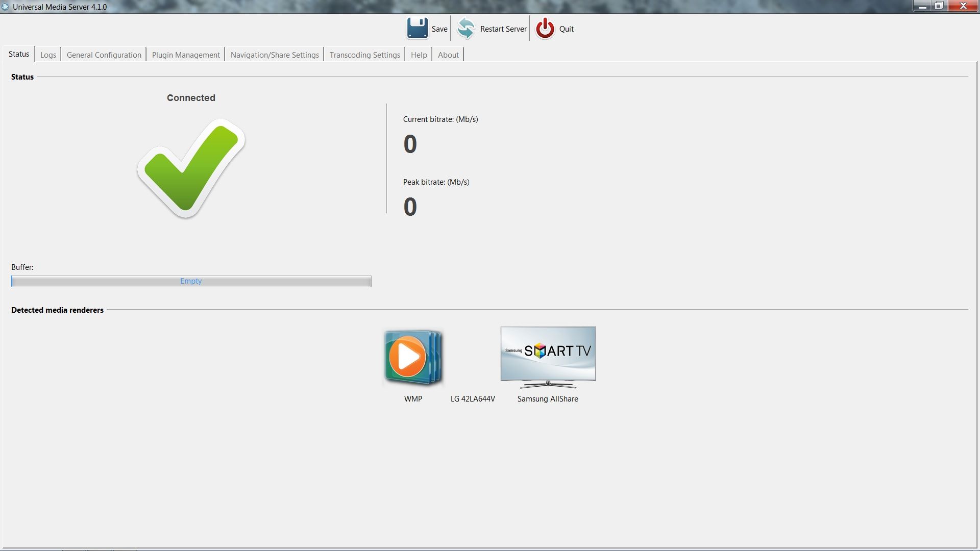Click the Current bitrate label

(440, 119)
